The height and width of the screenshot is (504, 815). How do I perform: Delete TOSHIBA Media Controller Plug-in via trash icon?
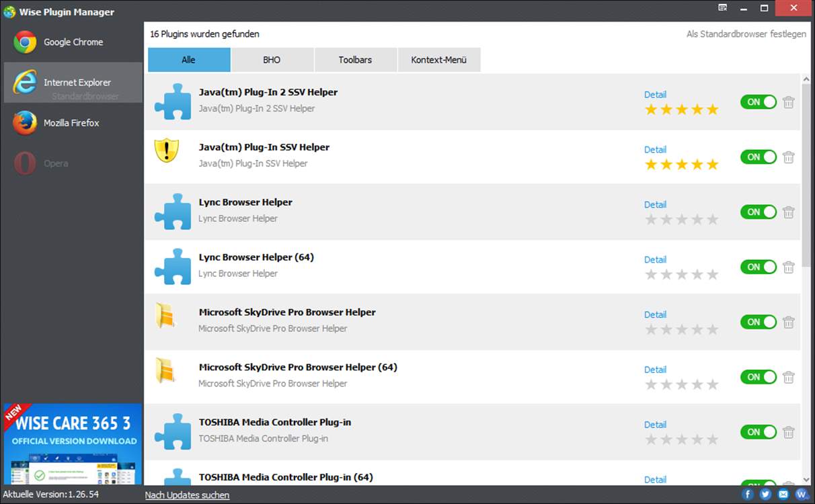pos(789,433)
